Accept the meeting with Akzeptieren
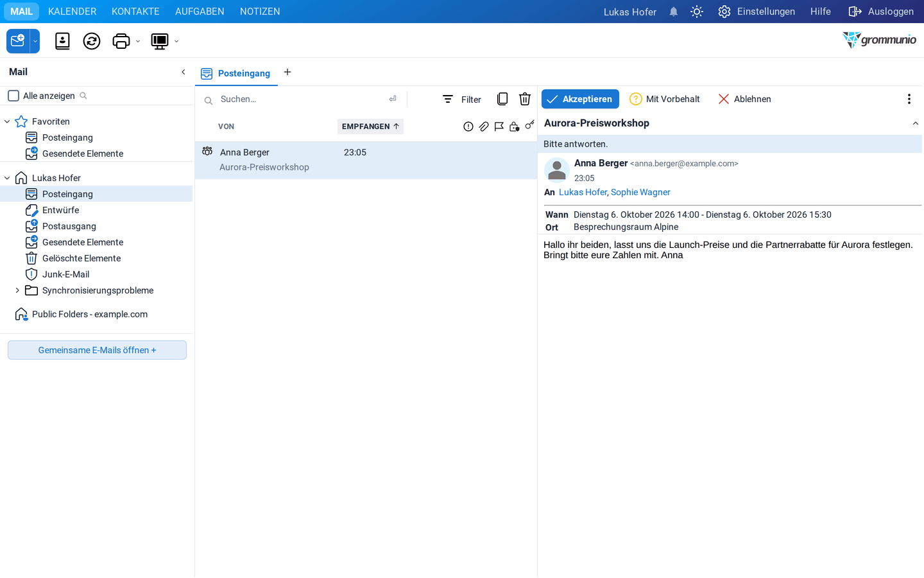924x578 pixels. pyautogui.click(x=580, y=99)
